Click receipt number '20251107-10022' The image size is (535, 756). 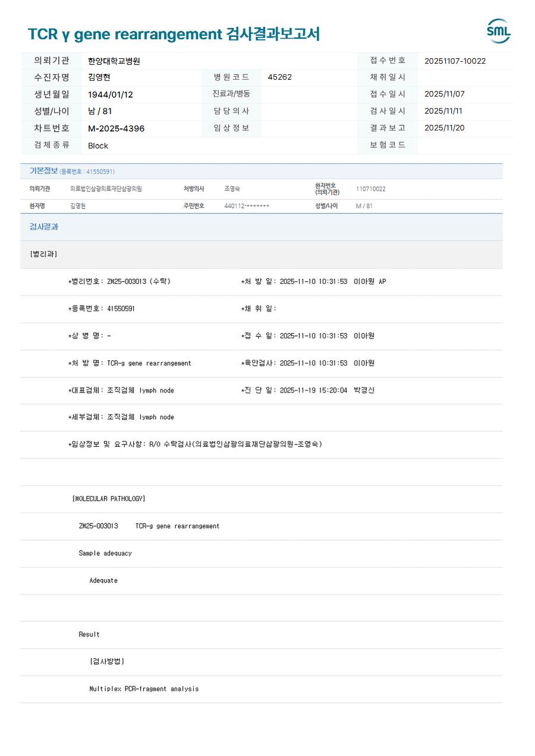[455, 61]
